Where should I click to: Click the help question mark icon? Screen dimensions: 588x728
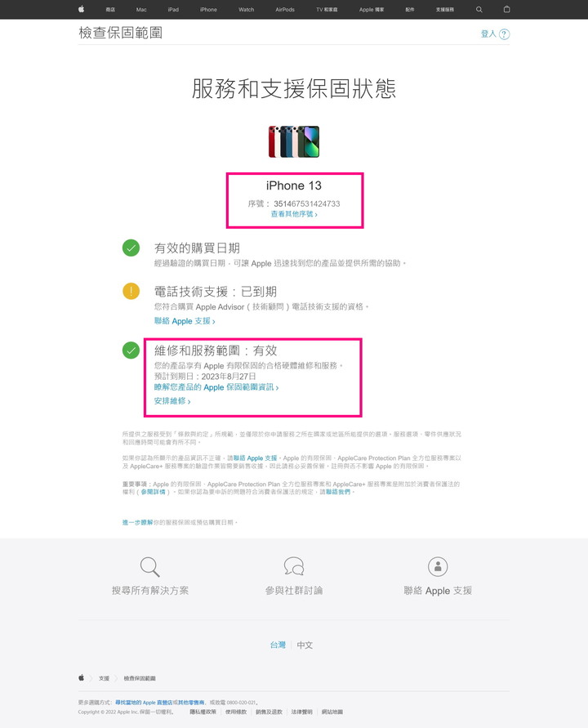point(504,33)
